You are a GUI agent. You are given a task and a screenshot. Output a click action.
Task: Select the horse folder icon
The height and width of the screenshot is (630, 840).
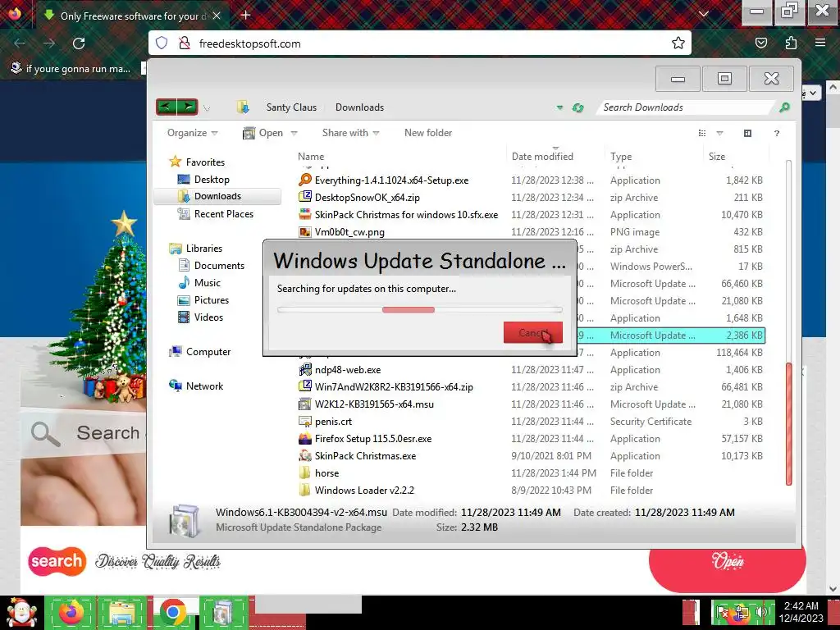tap(305, 473)
